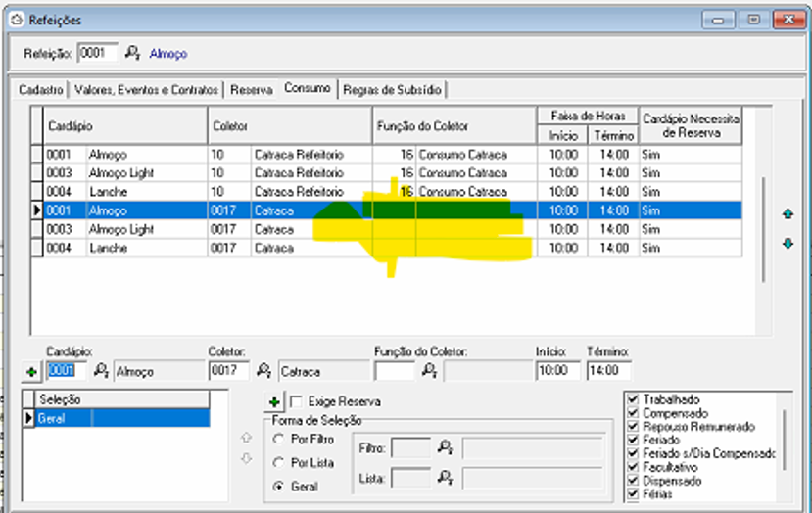The image size is (812, 513).
Task: Click lookup icon beside Função do Coletor
Action: pyautogui.click(x=428, y=371)
